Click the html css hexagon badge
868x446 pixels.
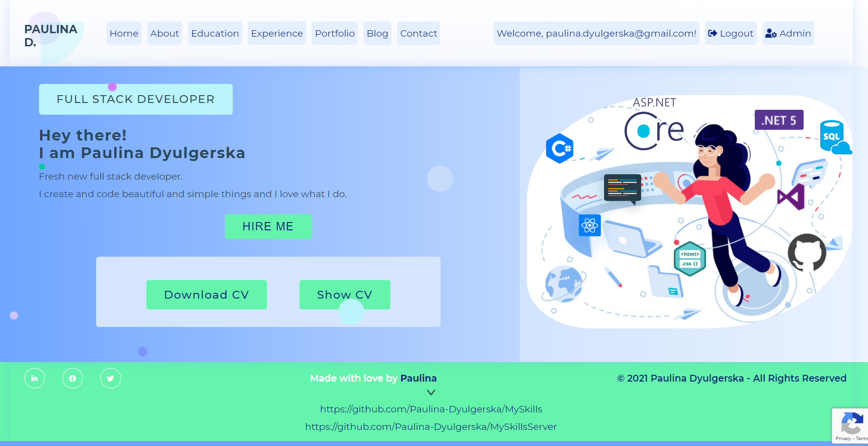coord(690,259)
